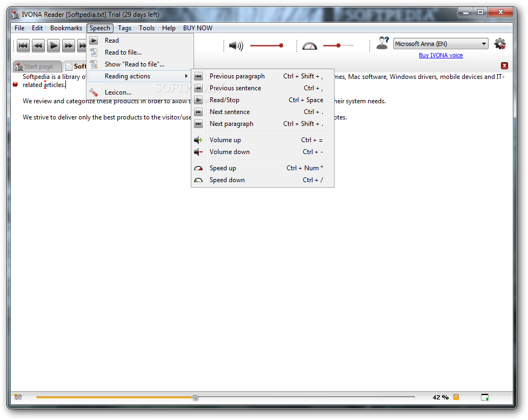Minimize the IVONA Reader window
528x420 pixels.
point(466,13)
